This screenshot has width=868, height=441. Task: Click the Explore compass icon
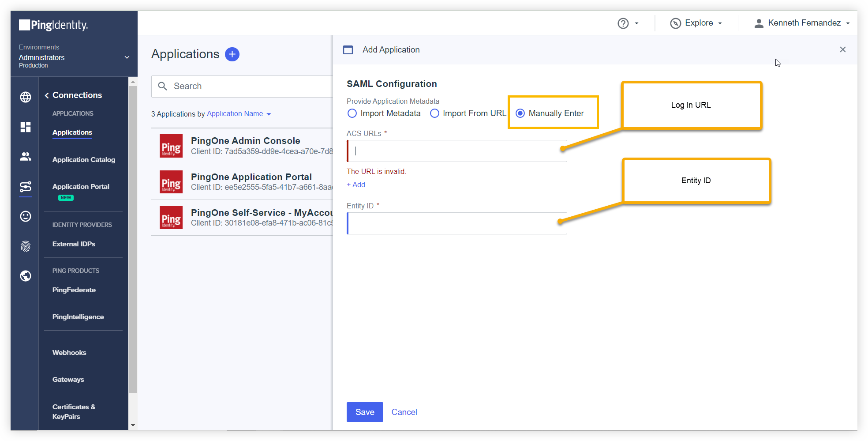tap(675, 23)
